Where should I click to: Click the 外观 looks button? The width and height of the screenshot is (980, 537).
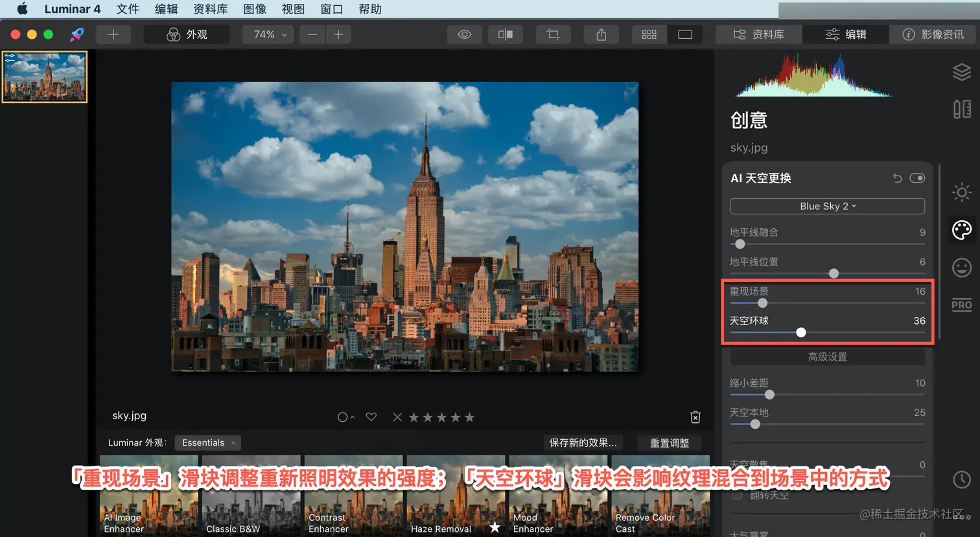[x=187, y=34]
